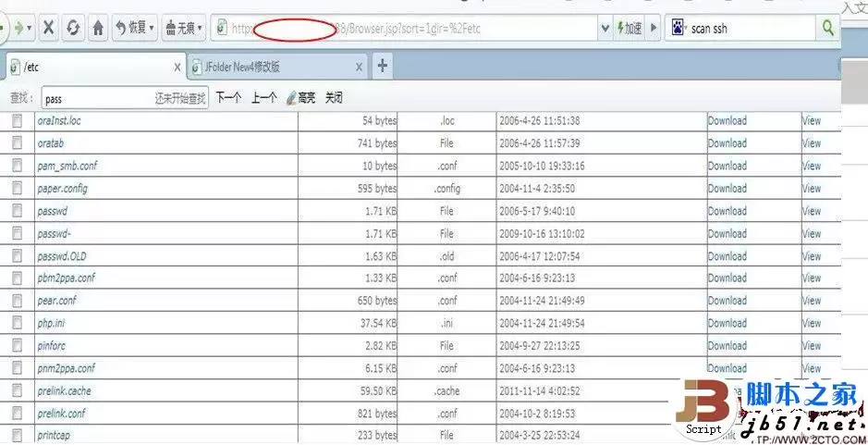Open the passwd file link

(x=53, y=211)
